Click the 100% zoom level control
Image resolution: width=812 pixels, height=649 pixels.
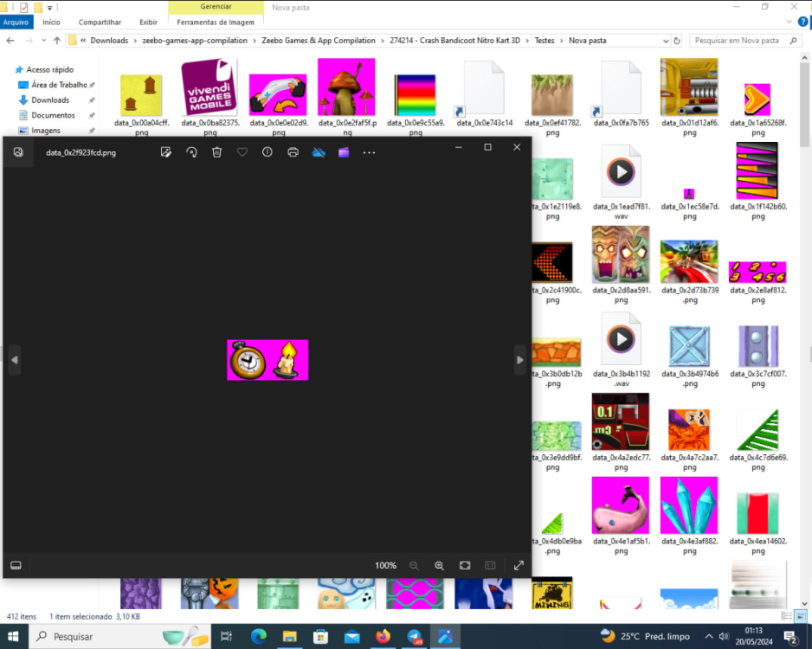click(x=385, y=565)
